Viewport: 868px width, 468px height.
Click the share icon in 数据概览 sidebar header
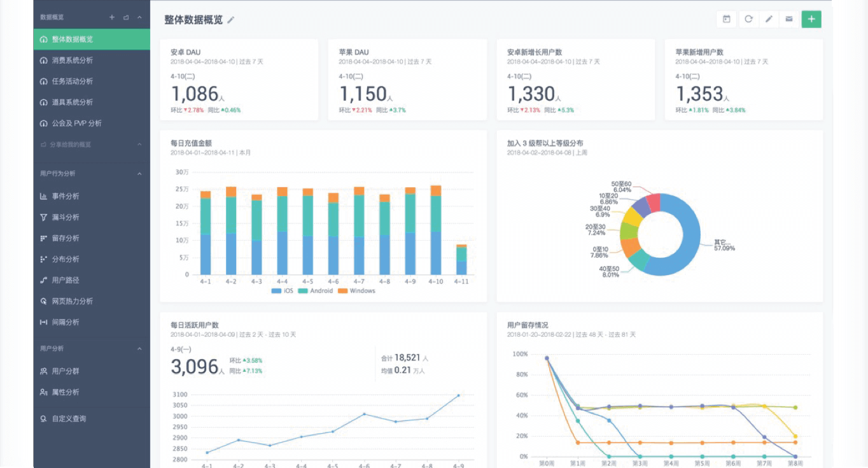[126, 17]
